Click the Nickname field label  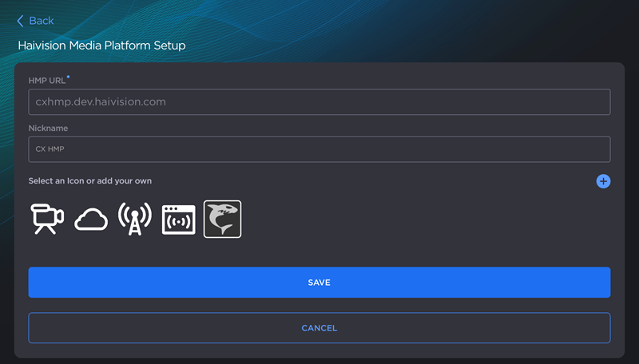point(48,128)
